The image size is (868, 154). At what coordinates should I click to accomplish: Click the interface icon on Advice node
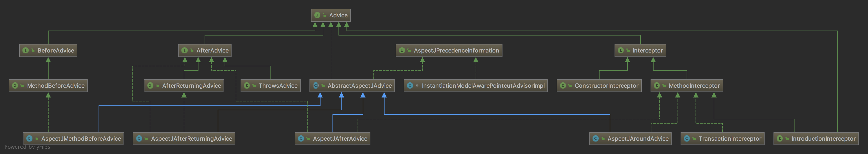coord(317,15)
